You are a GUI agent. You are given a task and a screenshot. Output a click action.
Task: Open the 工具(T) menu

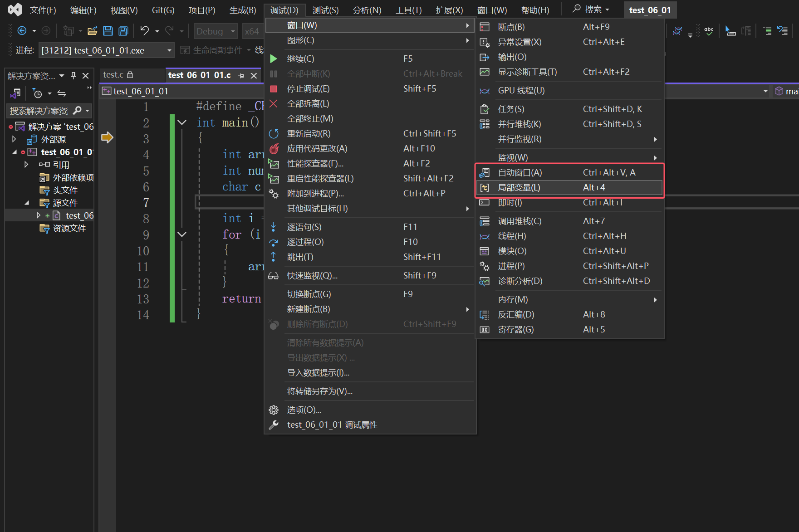click(x=408, y=10)
